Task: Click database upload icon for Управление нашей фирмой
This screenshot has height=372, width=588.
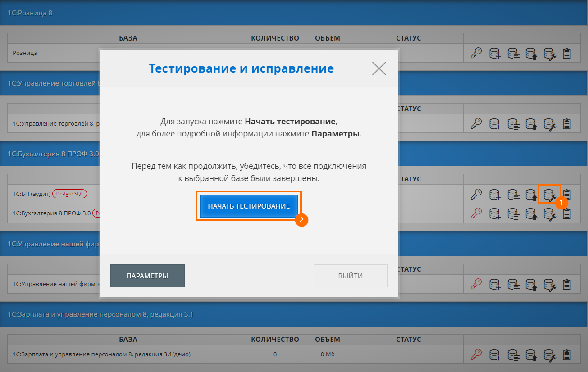Action: pos(532,284)
